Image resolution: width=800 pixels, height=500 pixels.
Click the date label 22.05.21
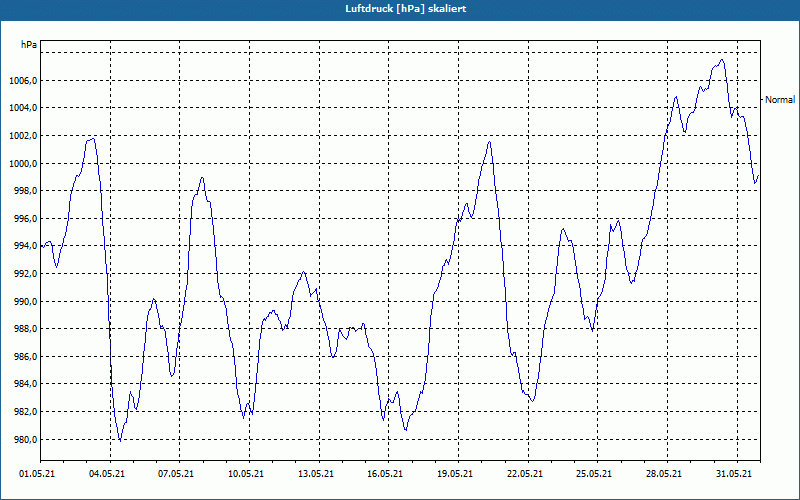coord(525,474)
